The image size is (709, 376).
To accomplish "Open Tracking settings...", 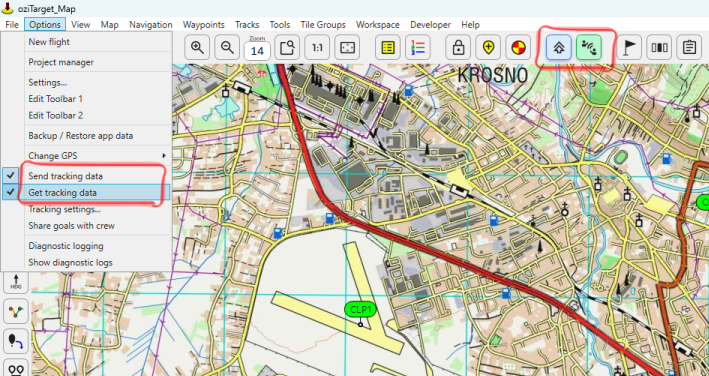I will coord(86,209).
